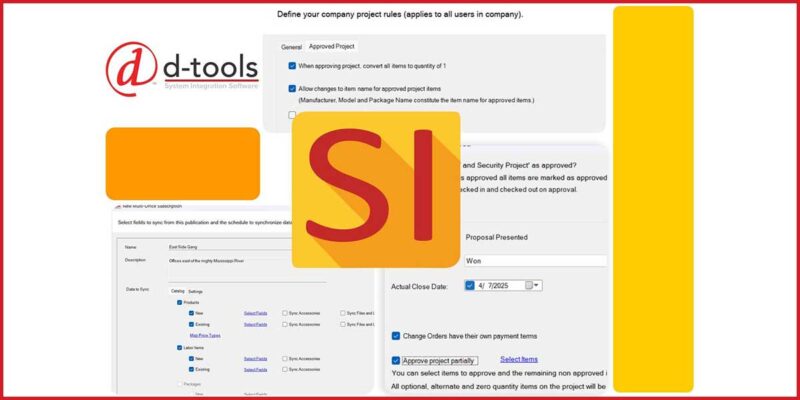
Task: Uncheck New under Products
Action: [x=191, y=313]
